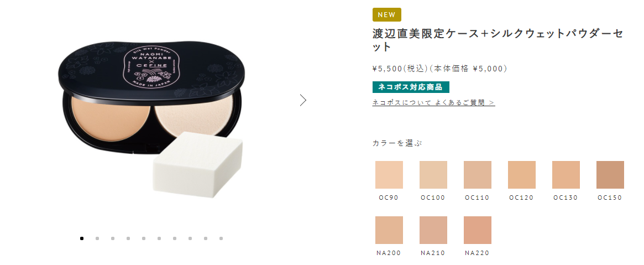The width and height of the screenshot is (644, 265).
Task: Jump to the last carousel dot
Action: click(221, 238)
